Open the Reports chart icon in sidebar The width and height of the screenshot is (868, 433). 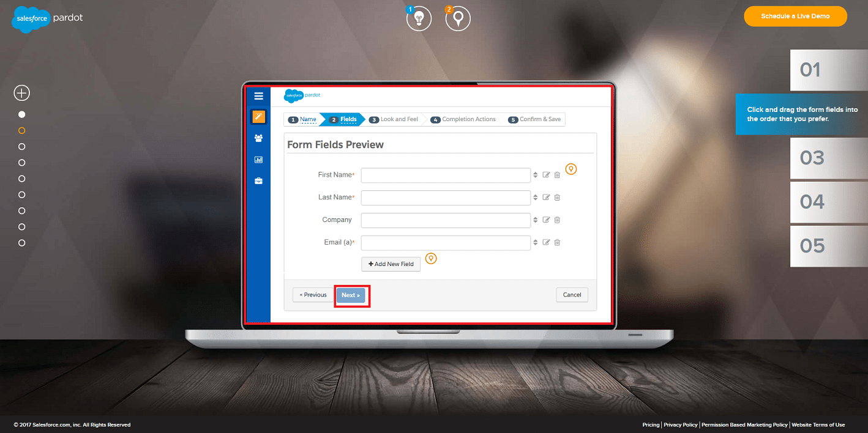(258, 160)
